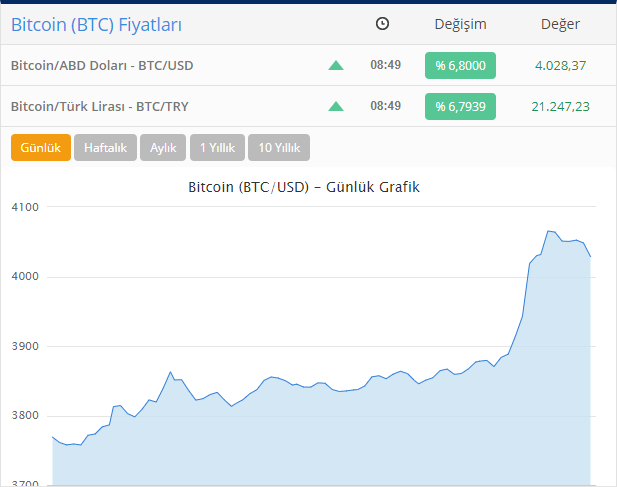
Task: Click the % 6,8000 change badge
Action: tap(460, 65)
